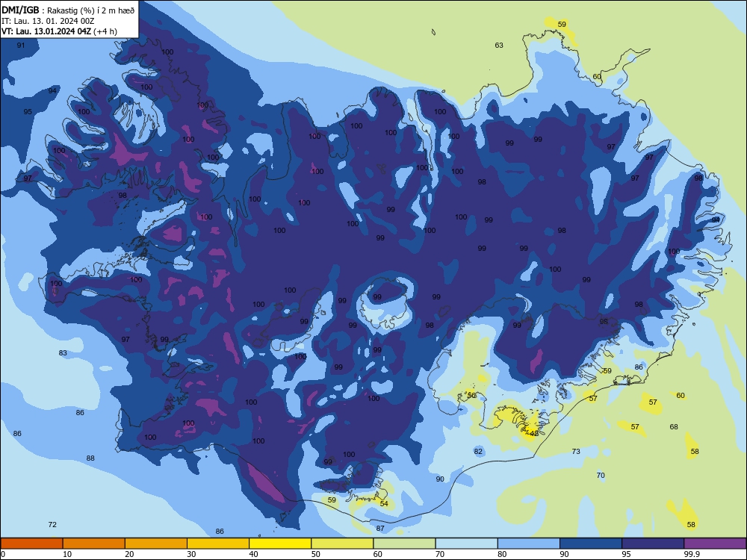Click the humidity value 95 off the northwest coast
Image resolution: width=747 pixels, height=560 pixels.
(28, 111)
